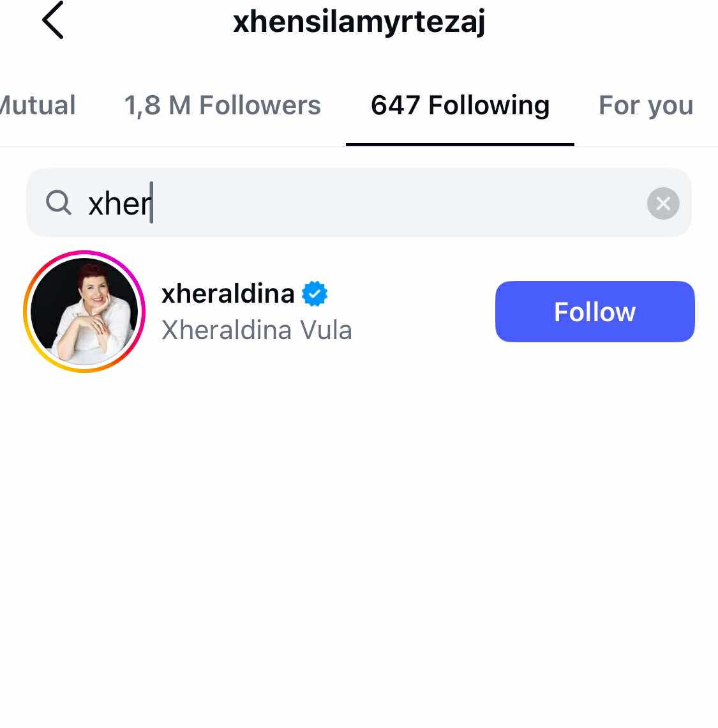This screenshot has height=728, width=718.
Task: Tap the blue verified badge beside xheraldina
Action: [x=315, y=293]
